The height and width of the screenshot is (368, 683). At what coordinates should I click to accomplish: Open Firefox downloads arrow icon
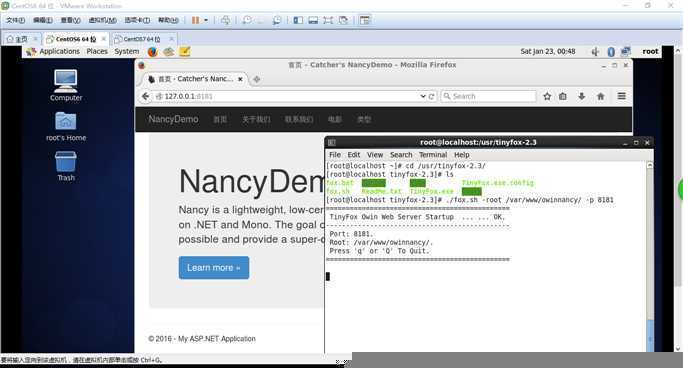pos(582,96)
